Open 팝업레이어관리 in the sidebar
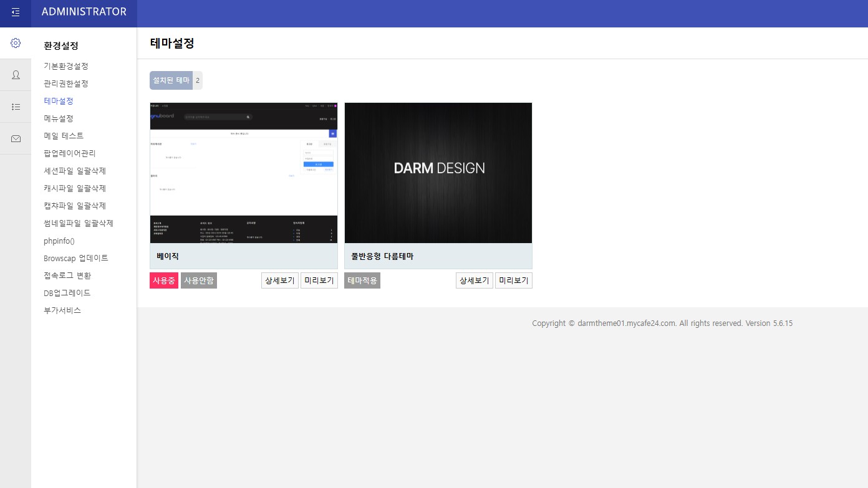868x488 pixels. point(69,153)
